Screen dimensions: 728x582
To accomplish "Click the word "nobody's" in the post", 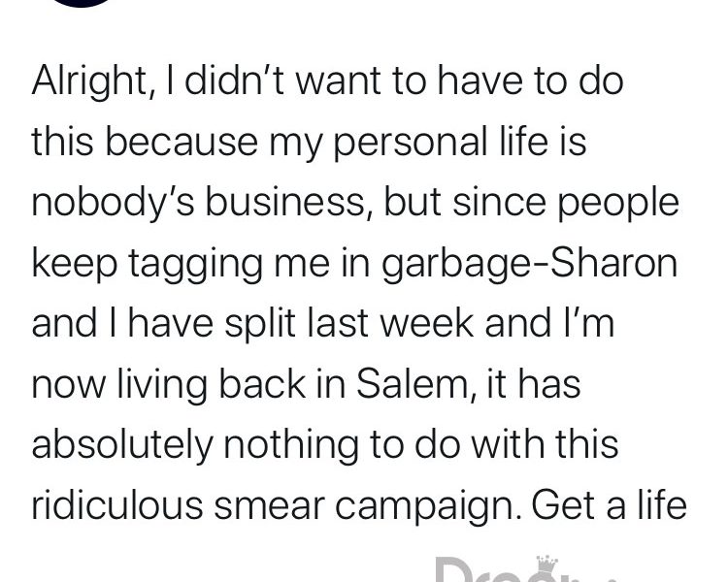I will click(113, 204).
